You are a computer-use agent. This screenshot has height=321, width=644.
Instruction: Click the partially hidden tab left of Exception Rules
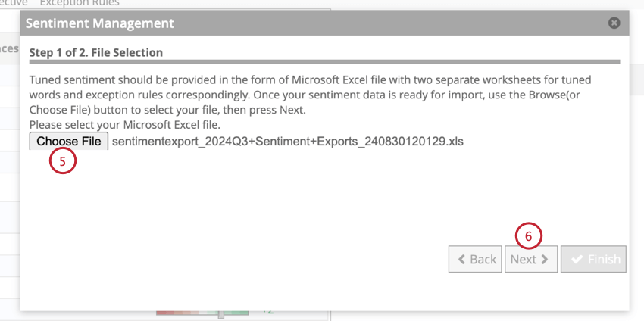pyautogui.click(x=14, y=3)
